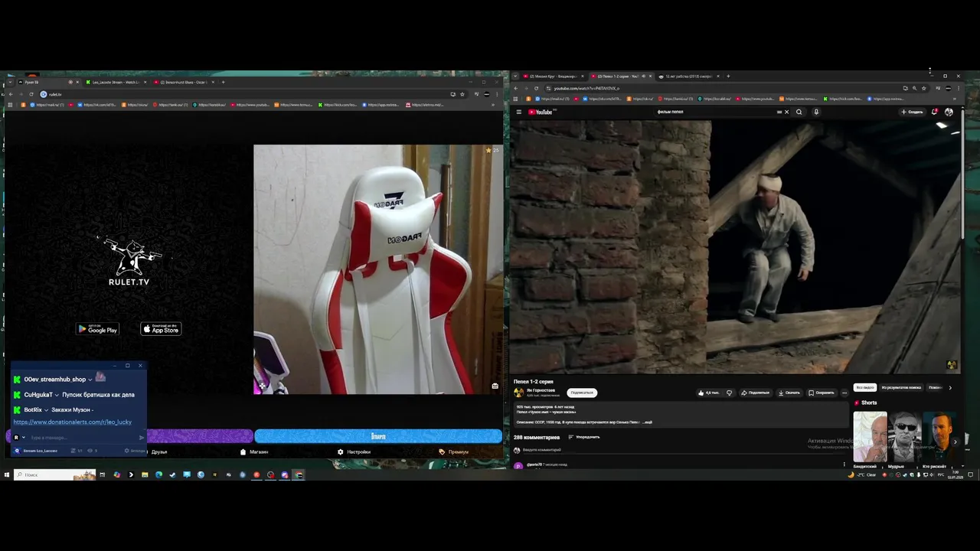Open Ян Горностаев channel name
The width and height of the screenshot is (980, 551).
coord(541,390)
